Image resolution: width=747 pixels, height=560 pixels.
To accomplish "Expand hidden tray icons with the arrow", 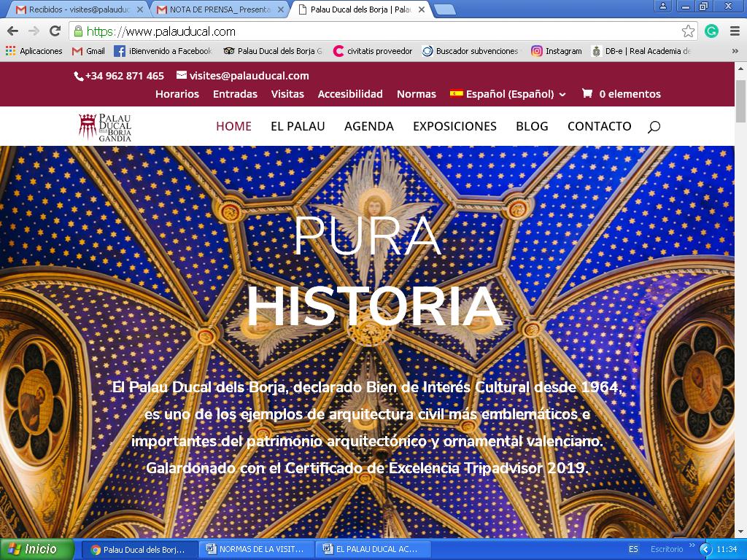I will click(x=705, y=550).
